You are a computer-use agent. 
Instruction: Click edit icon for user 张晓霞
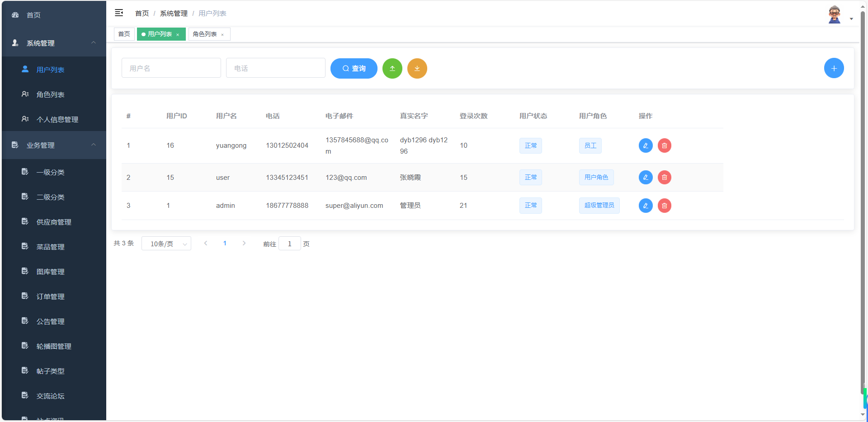[x=645, y=177]
